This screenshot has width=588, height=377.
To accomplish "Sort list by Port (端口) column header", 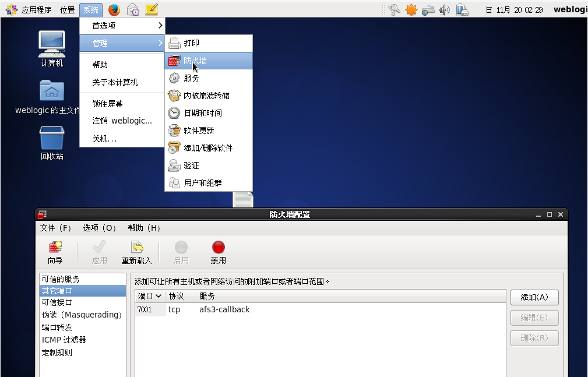I will point(150,296).
